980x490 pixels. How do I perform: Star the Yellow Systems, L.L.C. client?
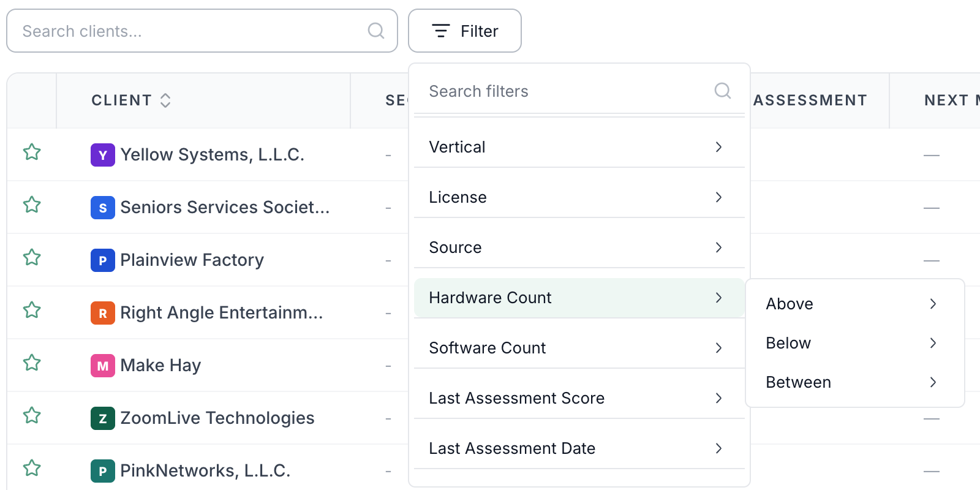tap(32, 152)
